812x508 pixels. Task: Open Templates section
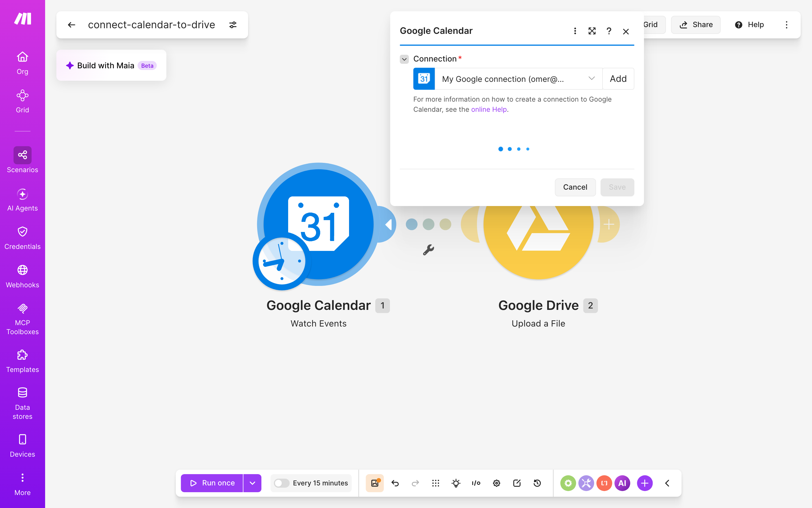[x=23, y=361]
